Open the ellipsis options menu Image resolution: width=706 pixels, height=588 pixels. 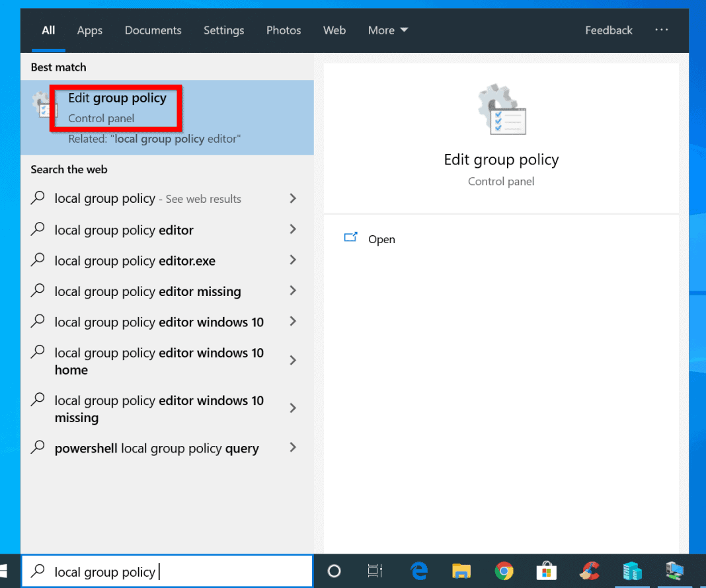click(662, 30)
